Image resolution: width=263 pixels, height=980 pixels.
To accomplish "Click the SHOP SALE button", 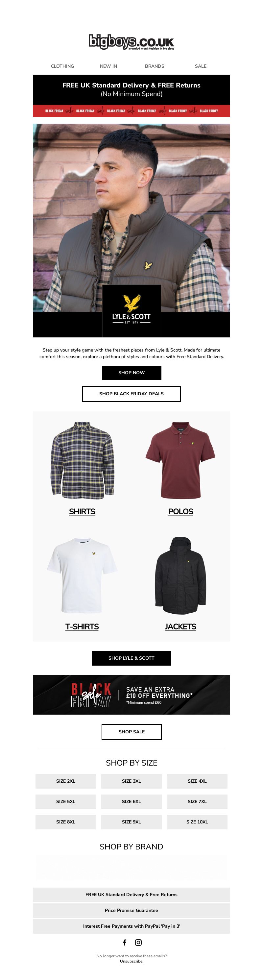I will (x=131, y=732).
